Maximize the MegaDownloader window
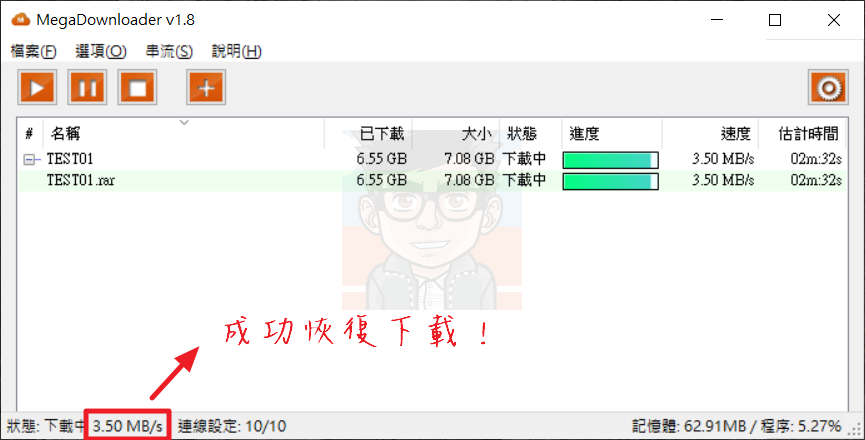865x440 pixels. pos(775,20)
